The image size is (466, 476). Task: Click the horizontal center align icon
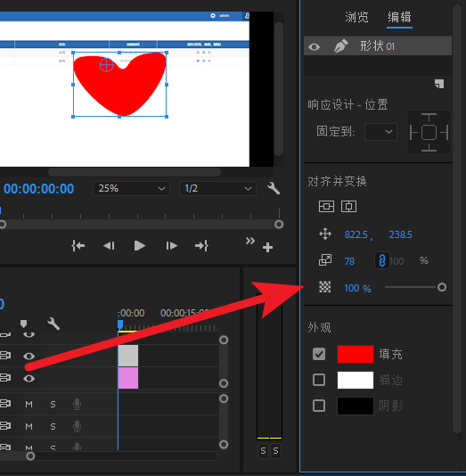(348, 207)
